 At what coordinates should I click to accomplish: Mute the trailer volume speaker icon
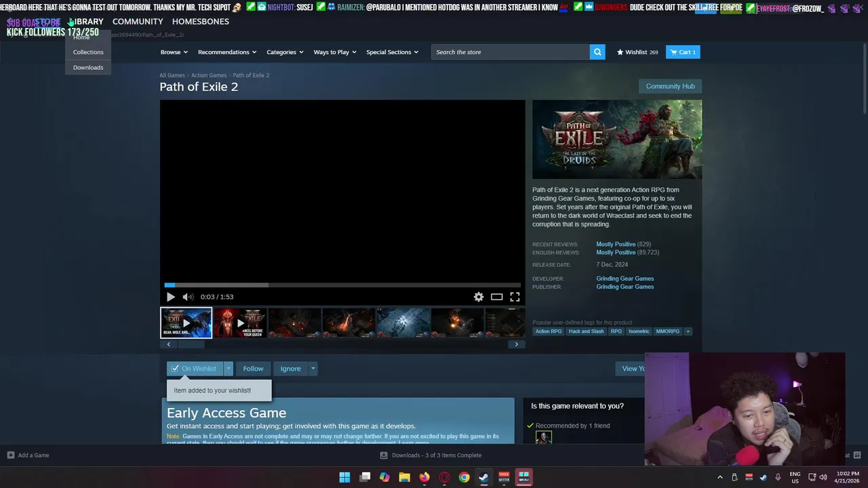click(x=188, y=297)
